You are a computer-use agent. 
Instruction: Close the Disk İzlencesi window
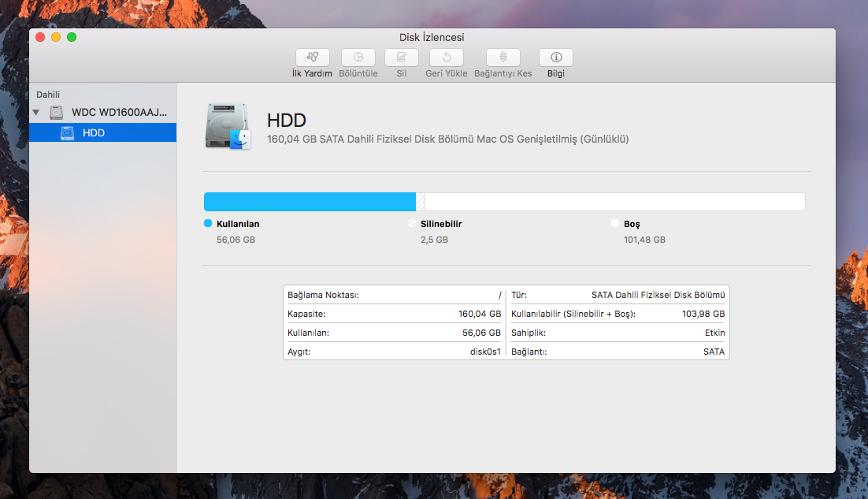[40, 37]
